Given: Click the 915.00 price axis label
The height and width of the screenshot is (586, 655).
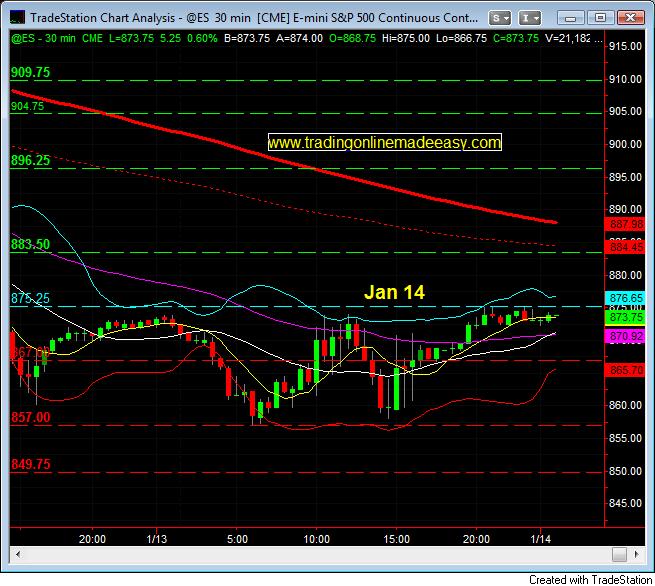Looking at the screenshot, I should pyautogui.click(x=625, y=46).
